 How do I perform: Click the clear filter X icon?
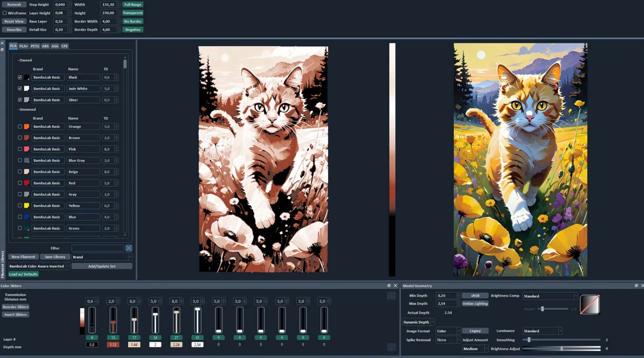coord(129,248)
